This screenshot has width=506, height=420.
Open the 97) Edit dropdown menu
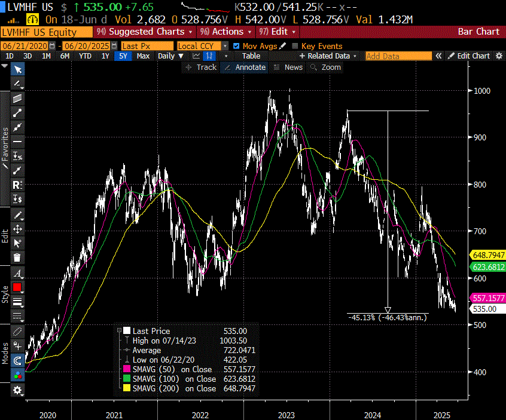tap(278, 32)
